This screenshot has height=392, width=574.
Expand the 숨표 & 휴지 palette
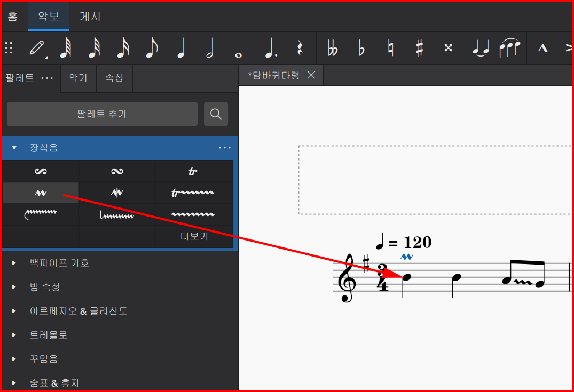[x=14, y=383]
